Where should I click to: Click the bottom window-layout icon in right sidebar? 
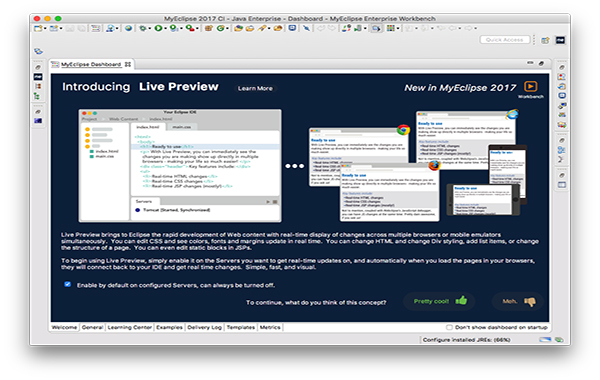561,185
